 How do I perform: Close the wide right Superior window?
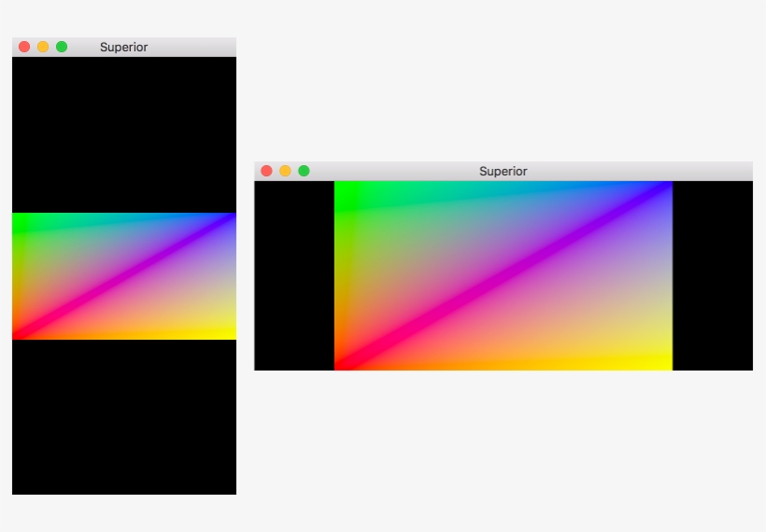tap(266, 171)
